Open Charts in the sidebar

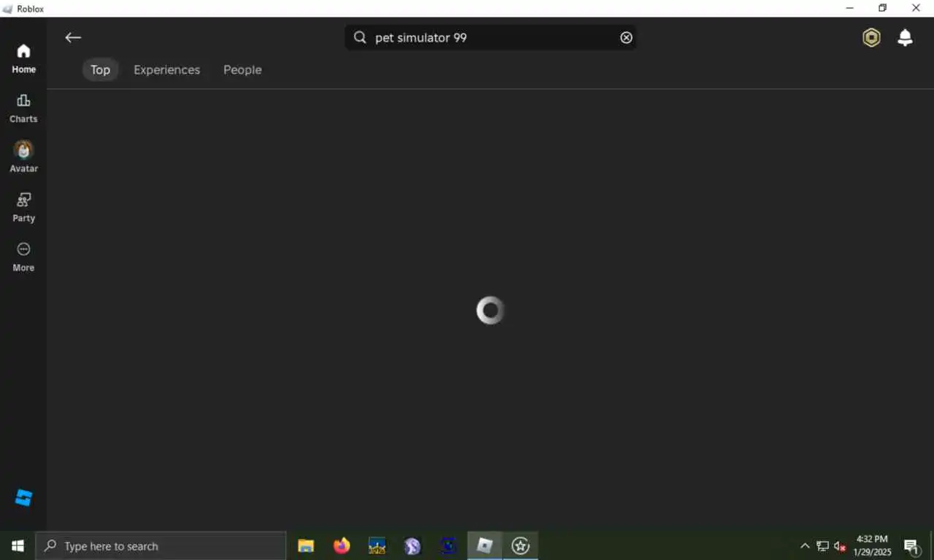pos(23,109)
